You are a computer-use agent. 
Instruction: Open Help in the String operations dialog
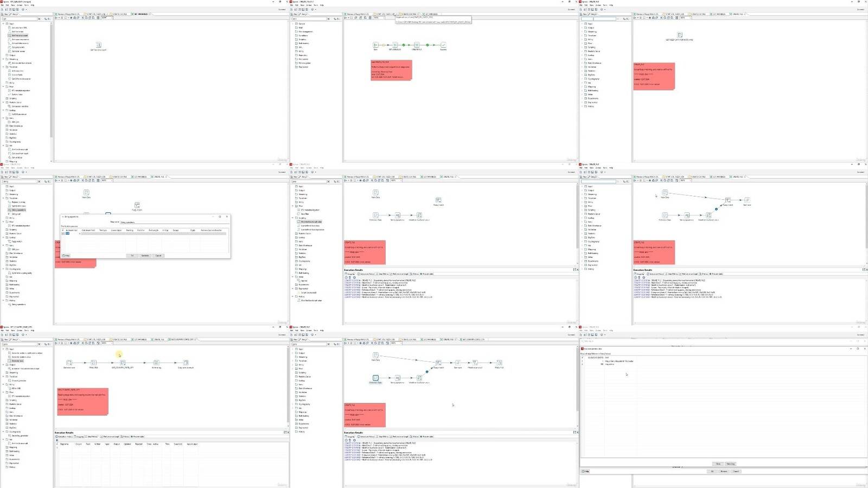(x=66, y=256)
